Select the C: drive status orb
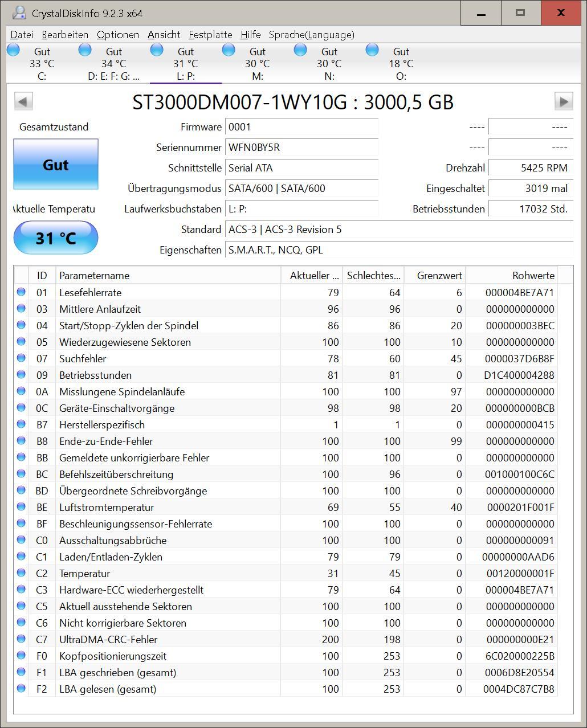Screen dimensions: 587x728 coord(13,50)
